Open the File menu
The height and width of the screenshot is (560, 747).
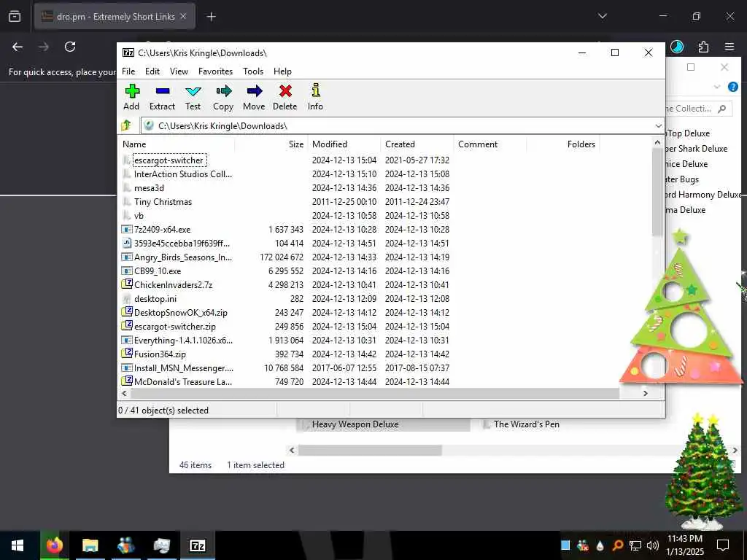click(128, 71)
